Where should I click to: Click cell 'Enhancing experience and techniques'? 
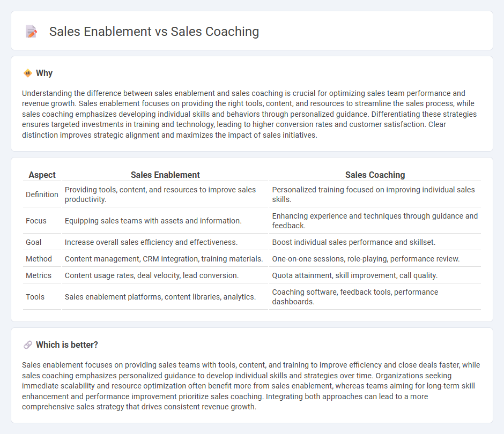tap(375, 221)
